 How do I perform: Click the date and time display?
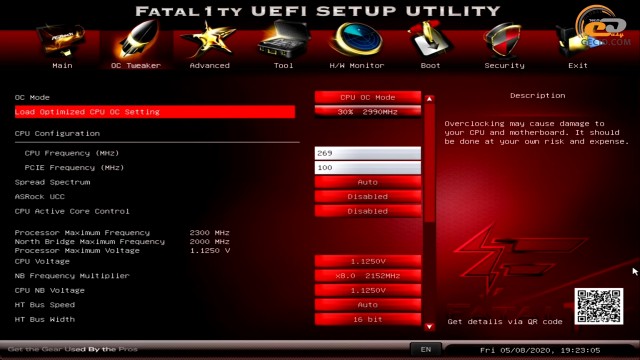(x=540, y=350)
